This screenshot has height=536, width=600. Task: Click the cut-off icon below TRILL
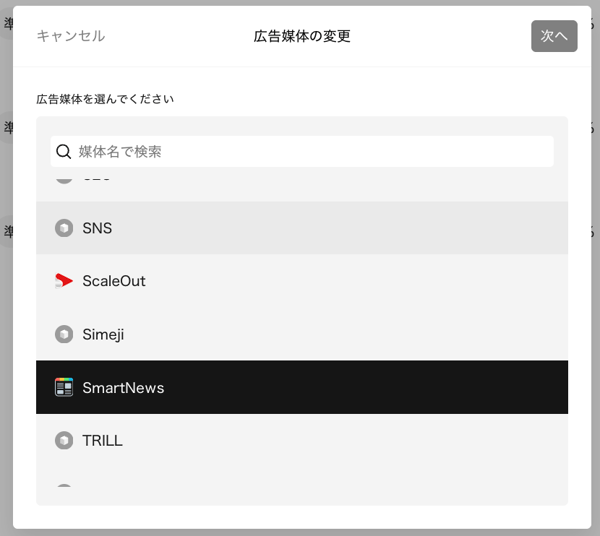(x=64, y=485)
